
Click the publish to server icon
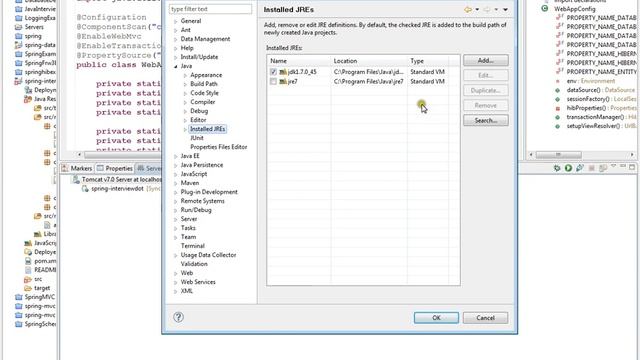pyautogui.click(x=602, y=168)
